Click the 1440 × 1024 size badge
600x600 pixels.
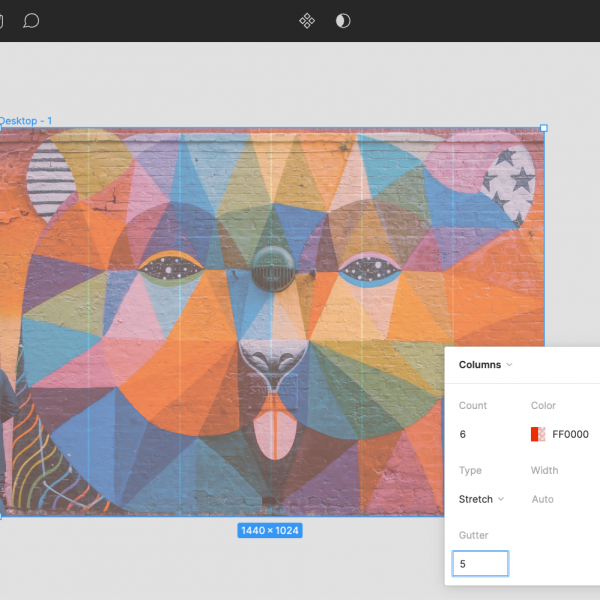(x=270, y=530)
